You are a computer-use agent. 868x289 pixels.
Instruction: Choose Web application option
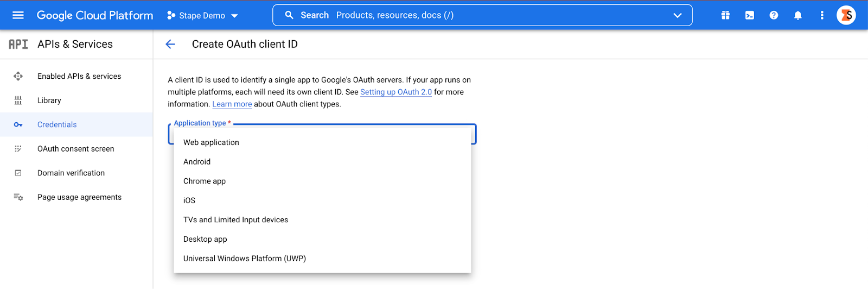click(x=322, y=142)
